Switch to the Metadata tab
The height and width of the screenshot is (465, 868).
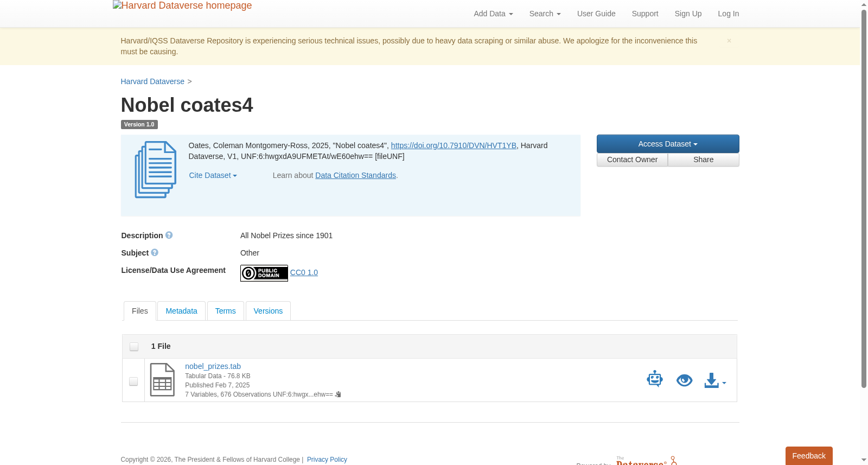point(181,311)
